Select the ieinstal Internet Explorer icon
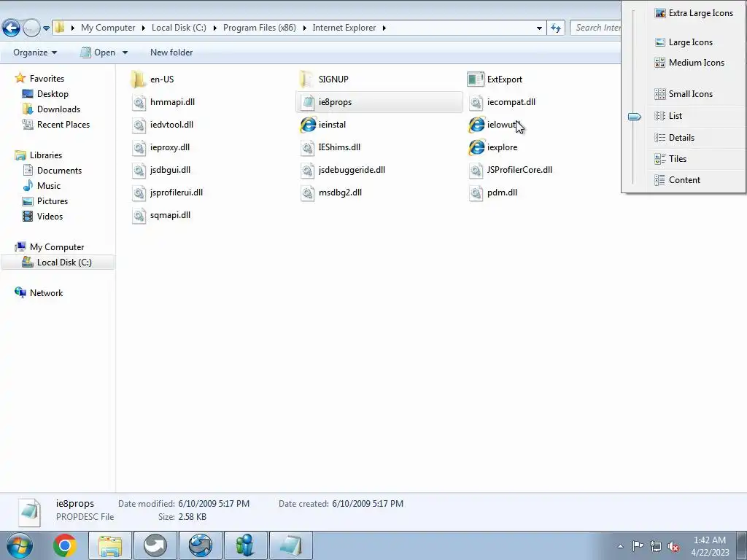Viewport: 747px width, 560px height. pos(308,125)
